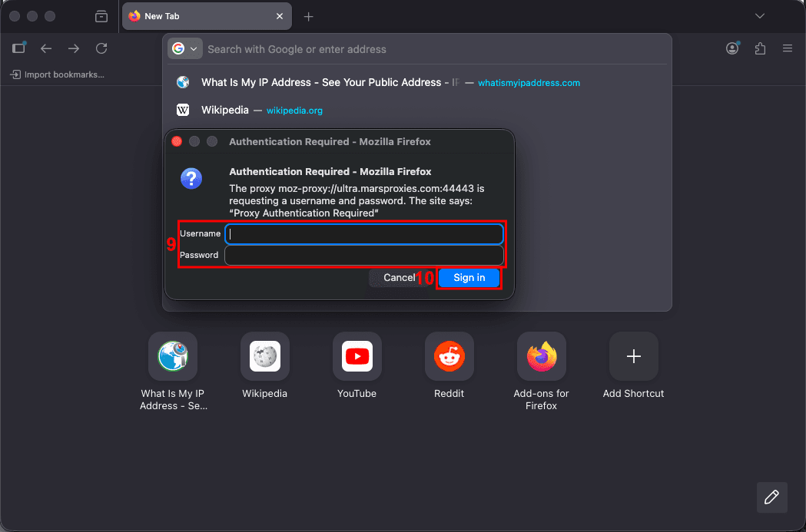Image resolution: width=806 pixels, height=532 pixels.
Task: Reload the current page
Action: coord(101,48)
